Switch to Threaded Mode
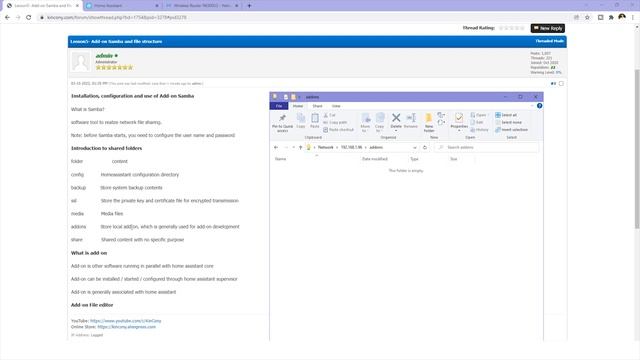Screen dimensions: 640x360 (549, 41)
